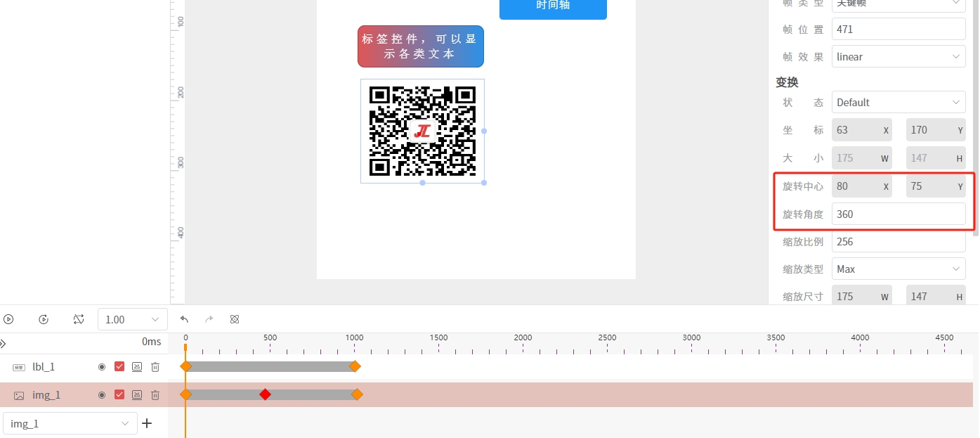This screenshot has height=438, width=980.
Task: Click the 帧位置 field showing 471
Action: tap(899, 30)
